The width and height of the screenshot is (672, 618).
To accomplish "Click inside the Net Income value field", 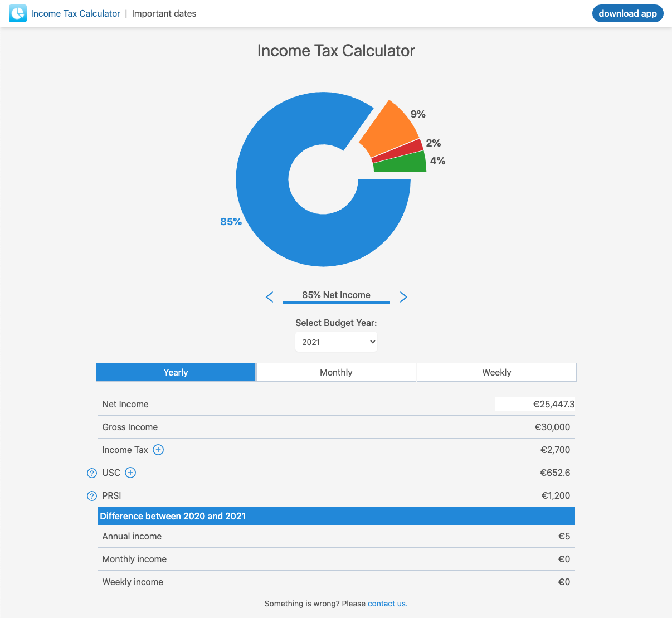I will (535, 404).
